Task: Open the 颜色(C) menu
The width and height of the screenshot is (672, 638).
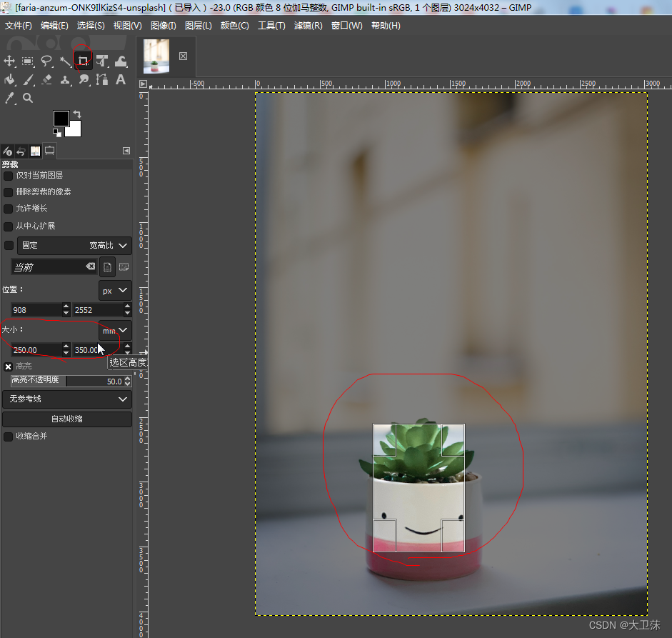Action: [234, 26]
